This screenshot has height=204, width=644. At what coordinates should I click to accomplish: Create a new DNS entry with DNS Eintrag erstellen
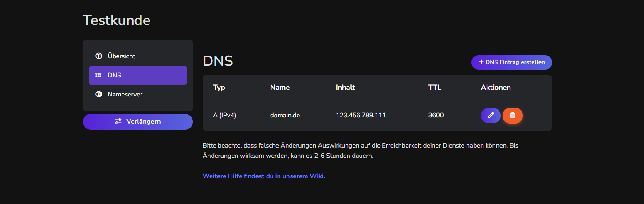(512, 62)
